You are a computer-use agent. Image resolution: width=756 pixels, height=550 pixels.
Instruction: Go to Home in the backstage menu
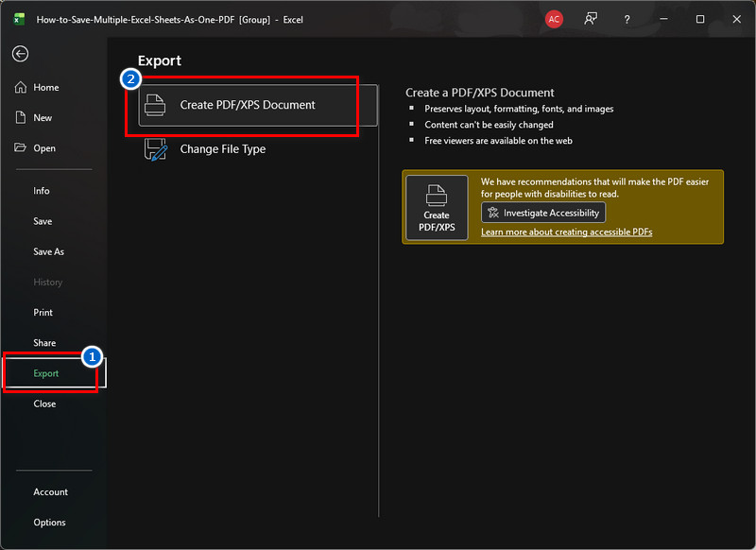click(46, 87)
